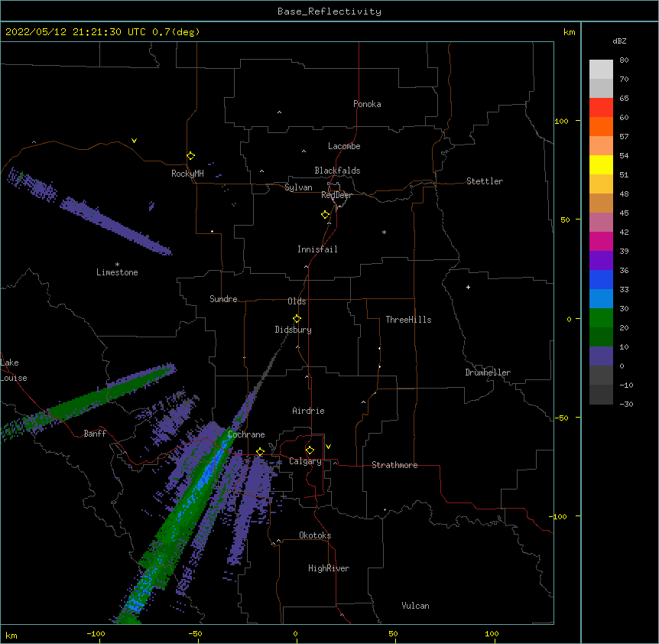Click the Banff label

95,434
